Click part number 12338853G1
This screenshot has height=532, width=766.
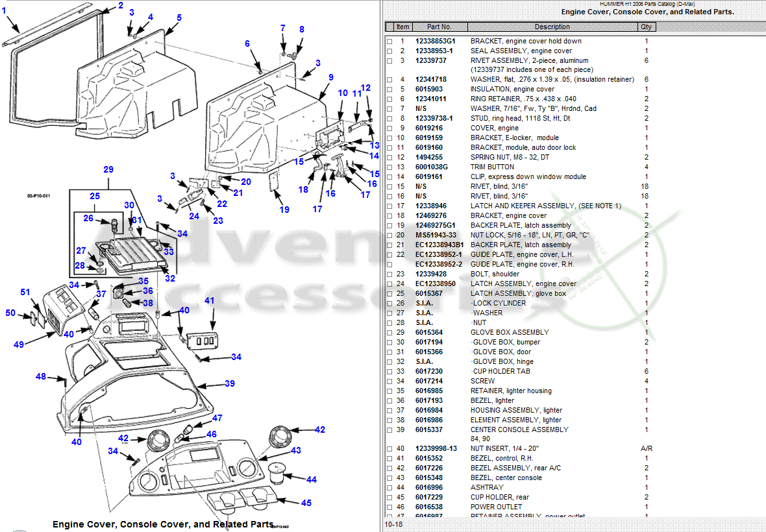[x=436, y=42]
